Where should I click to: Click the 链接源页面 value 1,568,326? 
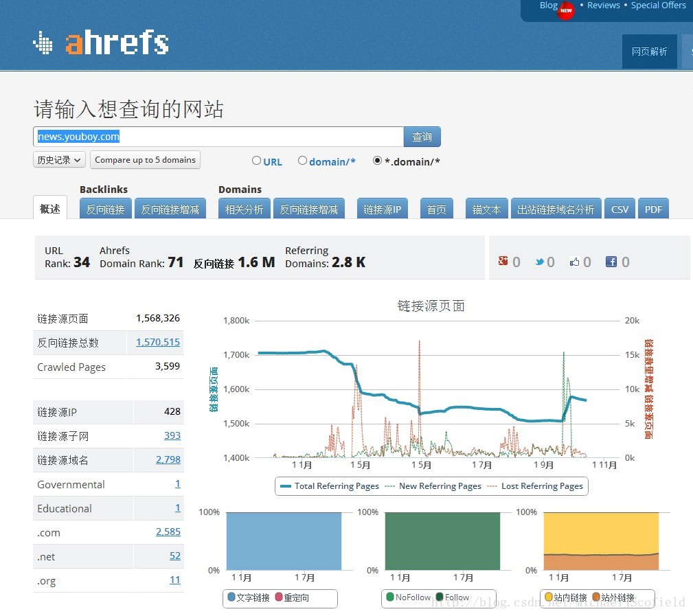158,318
